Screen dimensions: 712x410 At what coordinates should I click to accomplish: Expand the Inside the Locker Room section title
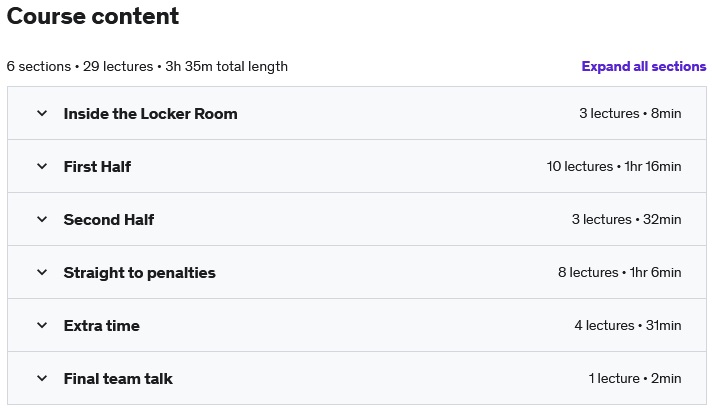[150, 113]
